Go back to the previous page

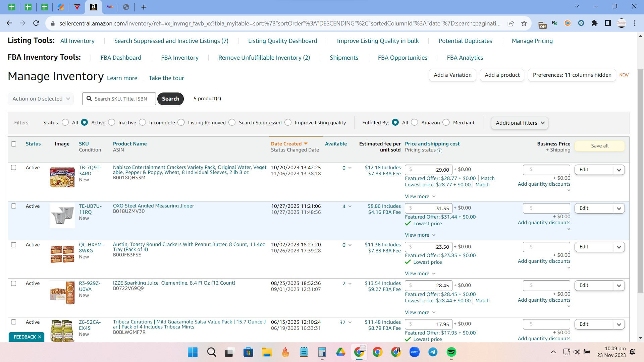[9, 23]
